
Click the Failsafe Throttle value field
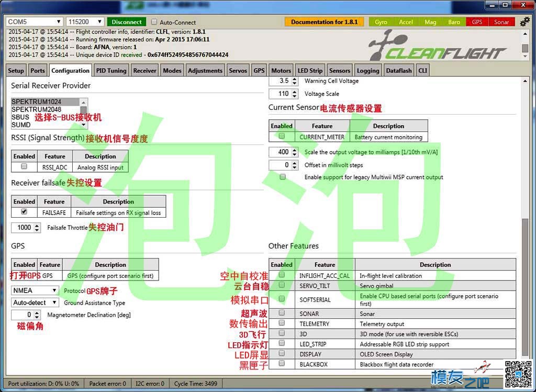(26, 228)
